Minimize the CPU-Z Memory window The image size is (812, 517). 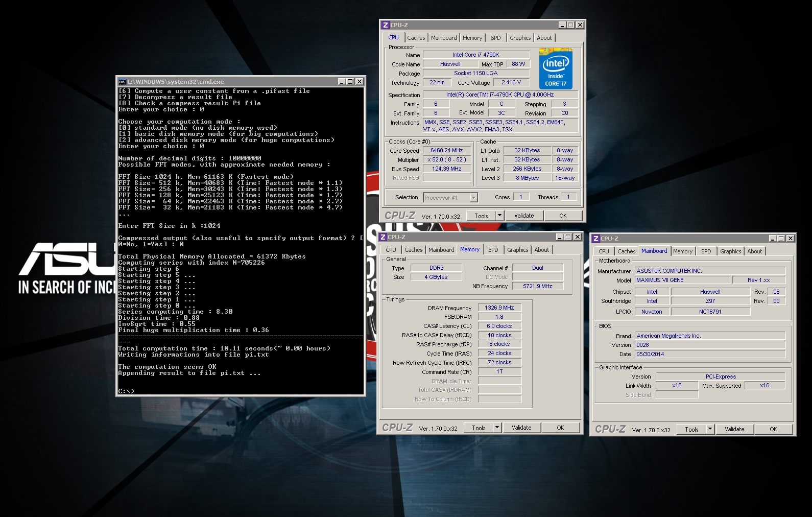point(559,237)
